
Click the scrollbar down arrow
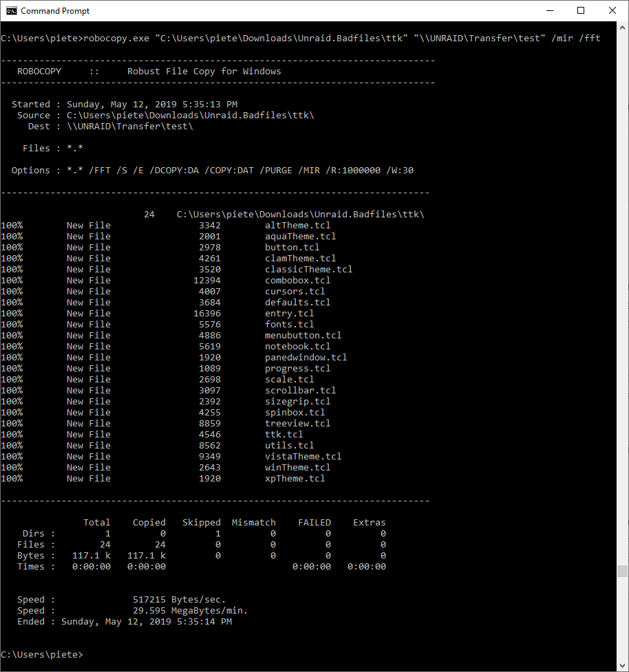pos(623,666)
